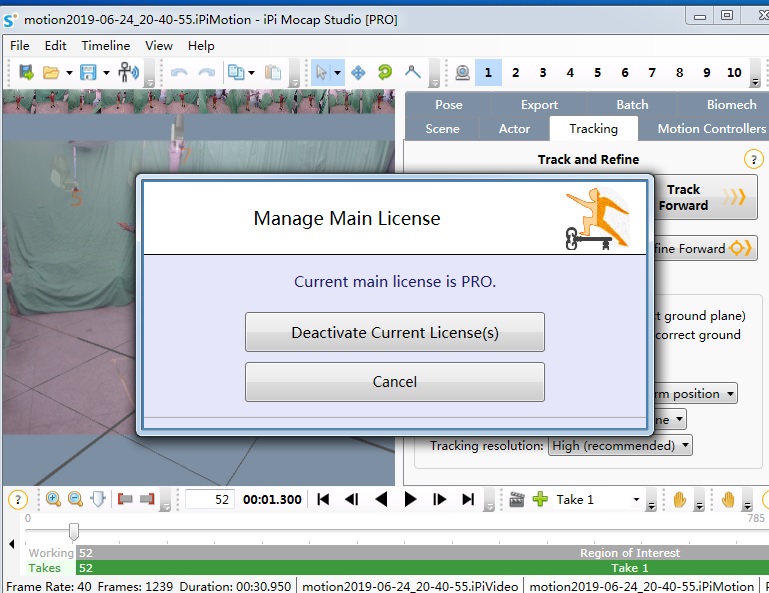This screenshot has width=769, height=593.
Task: Switch to camera 3 view
Action: [x=543, y=73]
